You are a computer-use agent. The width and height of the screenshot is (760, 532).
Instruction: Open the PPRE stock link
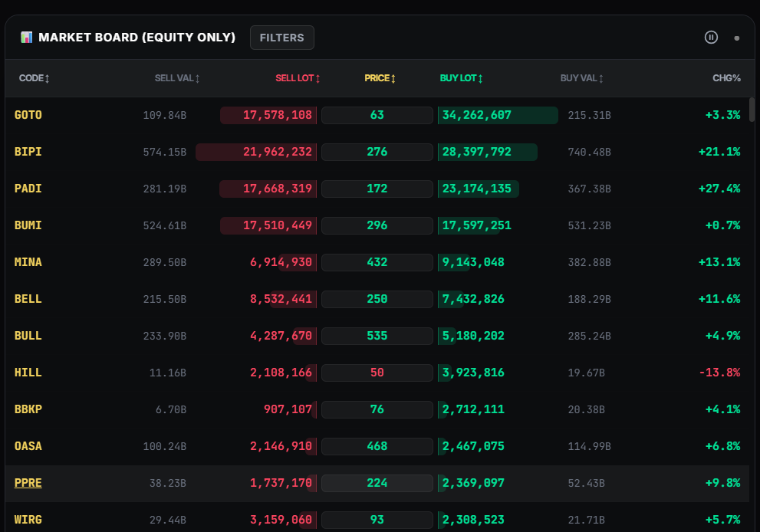click(x=28, y=483)
